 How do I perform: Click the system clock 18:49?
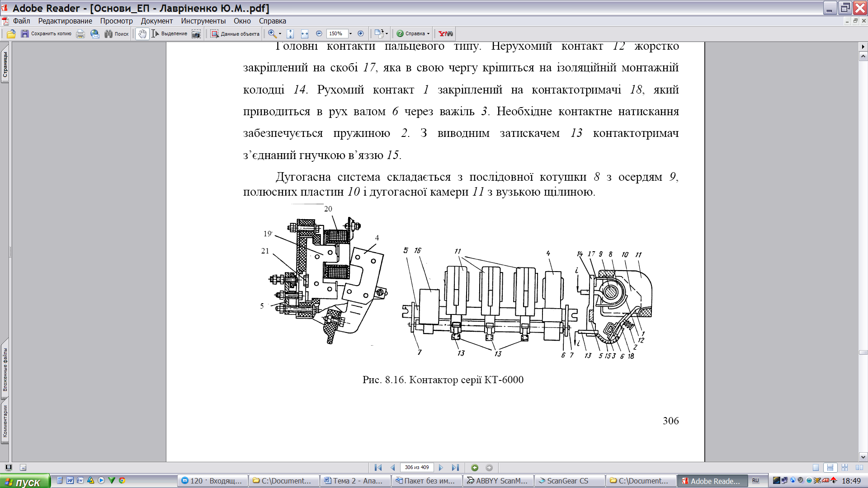[x=851, y=481]
